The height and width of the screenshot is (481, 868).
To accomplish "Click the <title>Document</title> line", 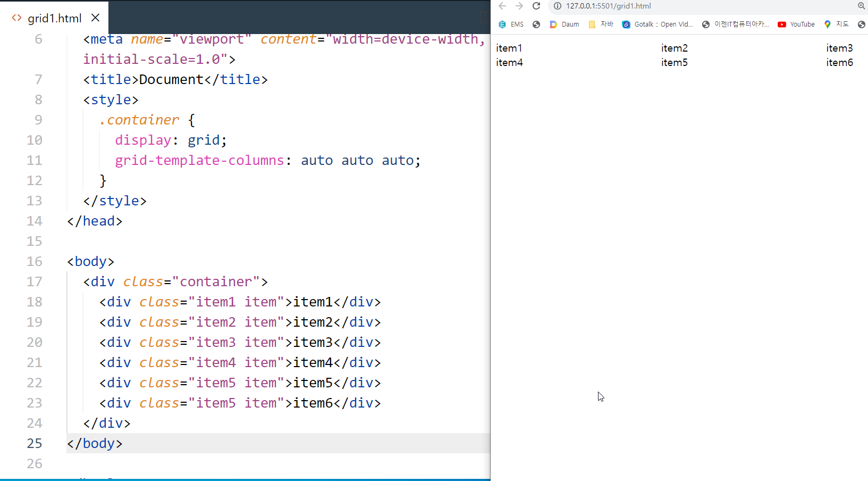I will 175,79.
